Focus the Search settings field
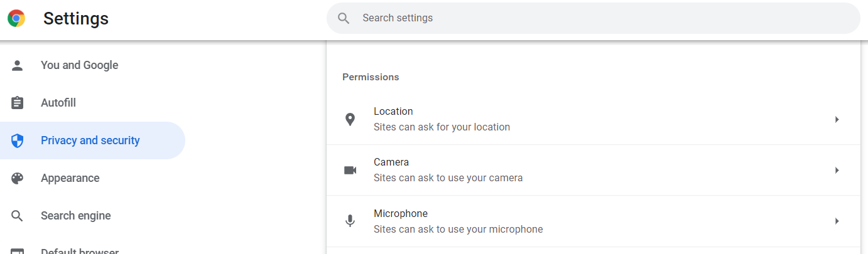The height and width of the screenshot is (254, 868). (x=593, y=18)
